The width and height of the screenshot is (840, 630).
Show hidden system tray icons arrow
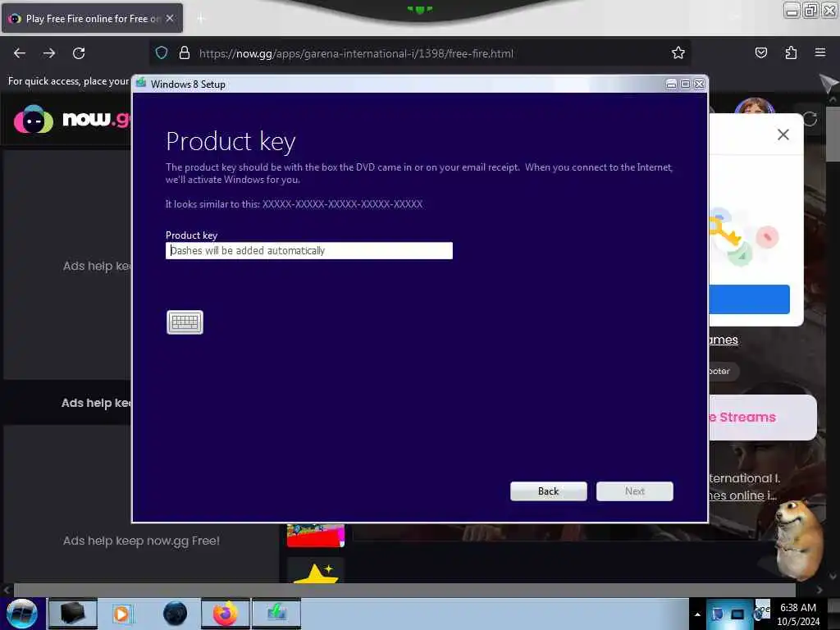pyautogui.click(x=697, y=614)
